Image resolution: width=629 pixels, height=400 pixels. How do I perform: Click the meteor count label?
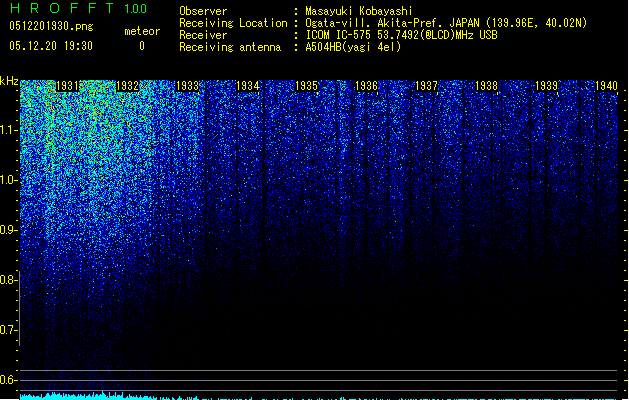(142, 31)
